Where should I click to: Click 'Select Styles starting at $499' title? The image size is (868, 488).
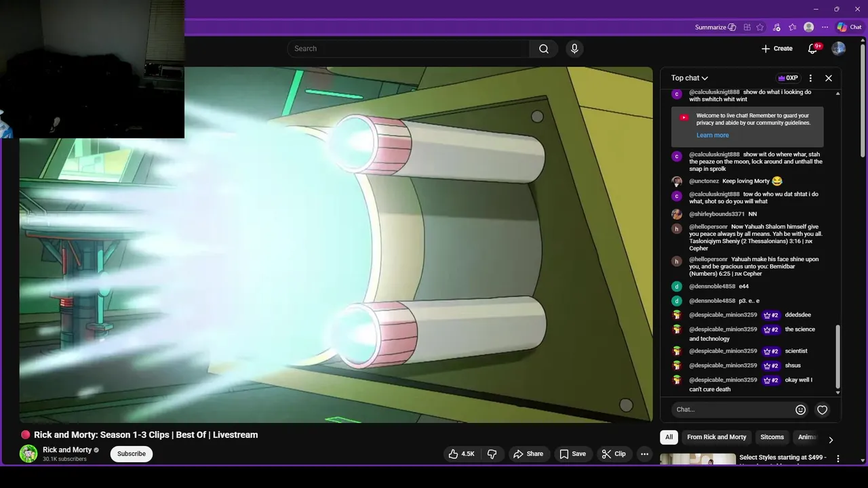click(x=783, y=457)
